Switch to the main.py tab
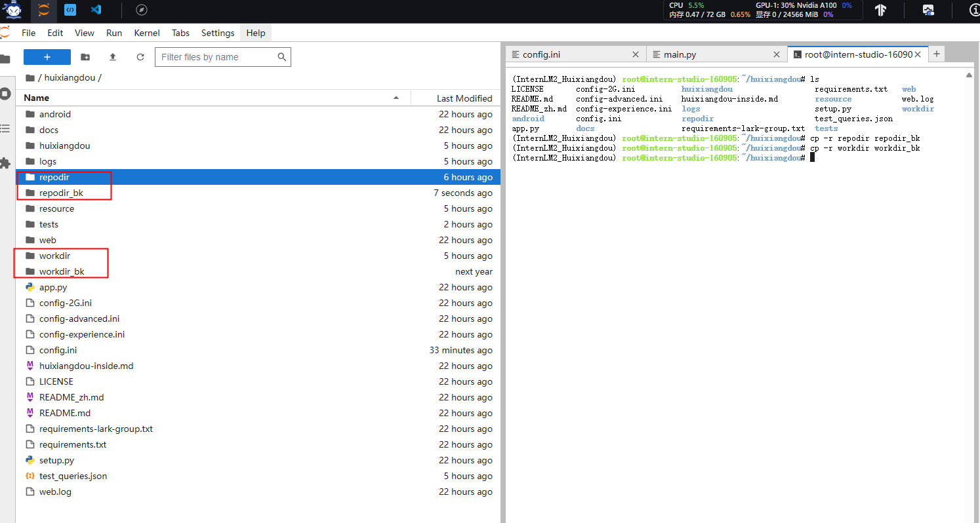The image size is (980, 523). point(716,54)
